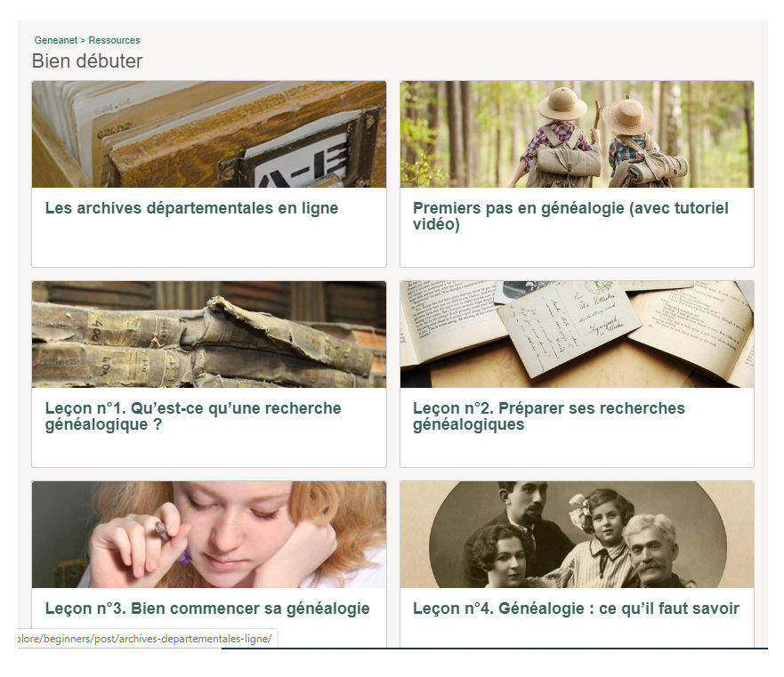Open Leçon n°3 Bien commencer sa généalogie
Viewport: 784px width, 677px height.
[207, 608]
